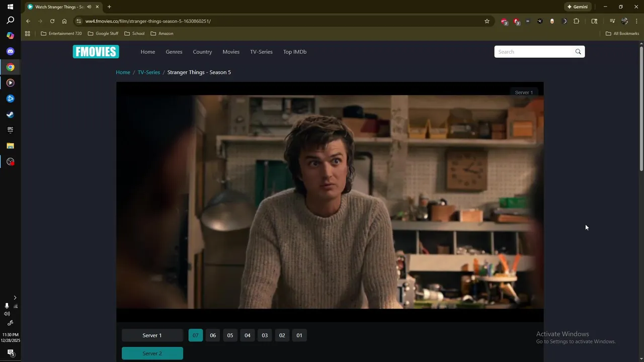The image size is (644, 362).
Task: Click the first red extension icon with badge
Action: (504, 21)
